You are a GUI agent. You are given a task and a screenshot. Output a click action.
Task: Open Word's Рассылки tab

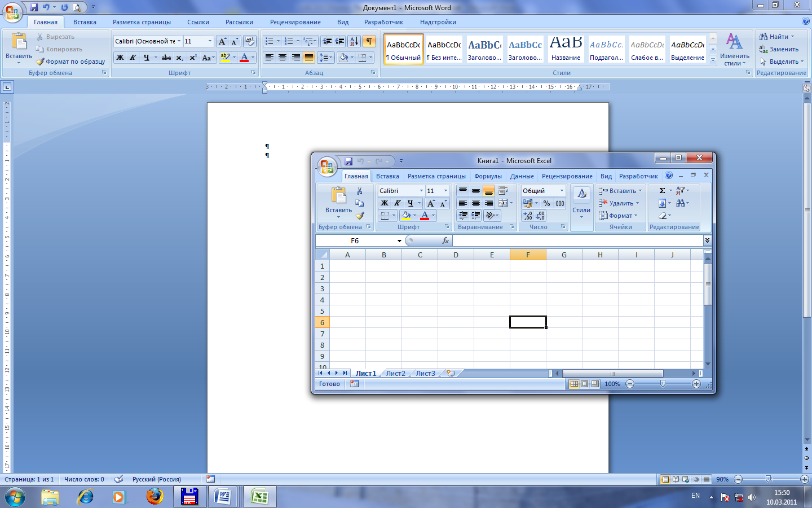pyautogui.click(x=239, y=22)
